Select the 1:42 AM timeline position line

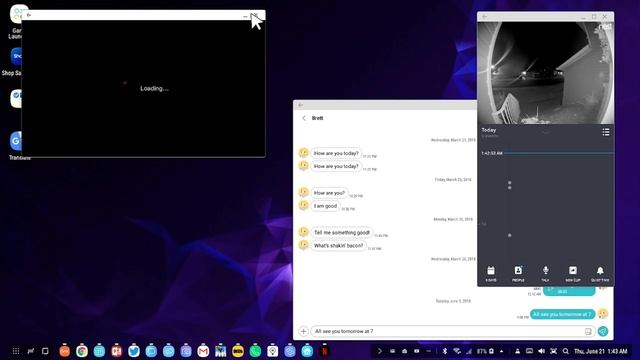[x=547, y=153]
